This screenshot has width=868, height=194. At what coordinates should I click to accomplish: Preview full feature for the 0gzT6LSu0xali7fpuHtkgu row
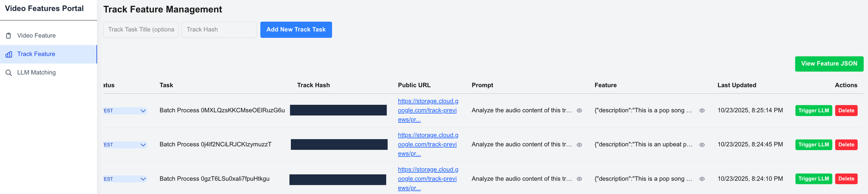point(702,179)
